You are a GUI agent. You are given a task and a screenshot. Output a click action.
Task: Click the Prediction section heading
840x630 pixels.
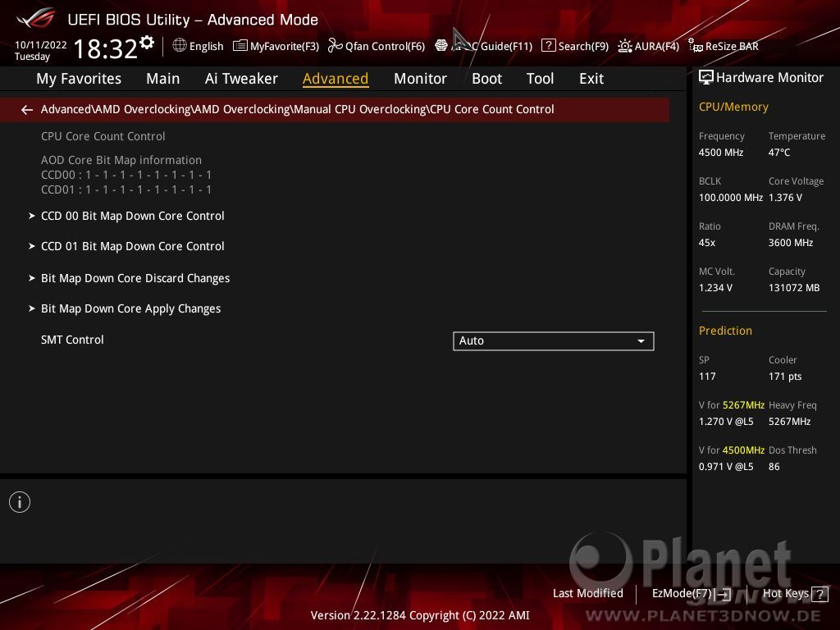coord(725,331)
